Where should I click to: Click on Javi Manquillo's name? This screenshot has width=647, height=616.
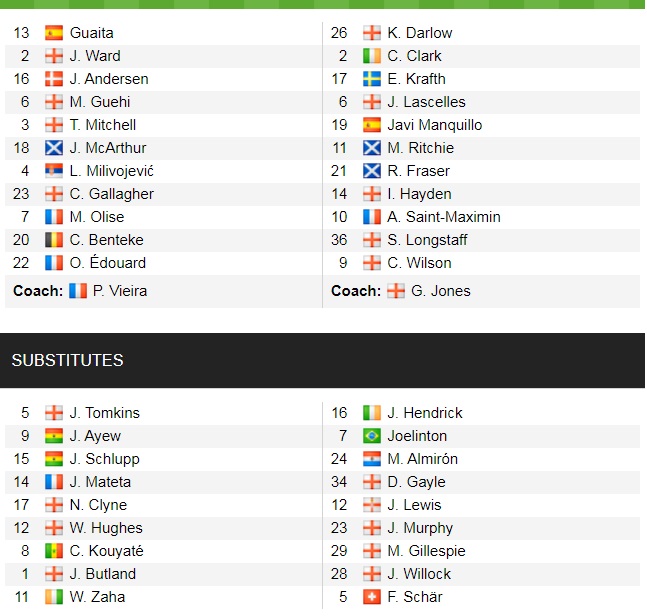435,125
